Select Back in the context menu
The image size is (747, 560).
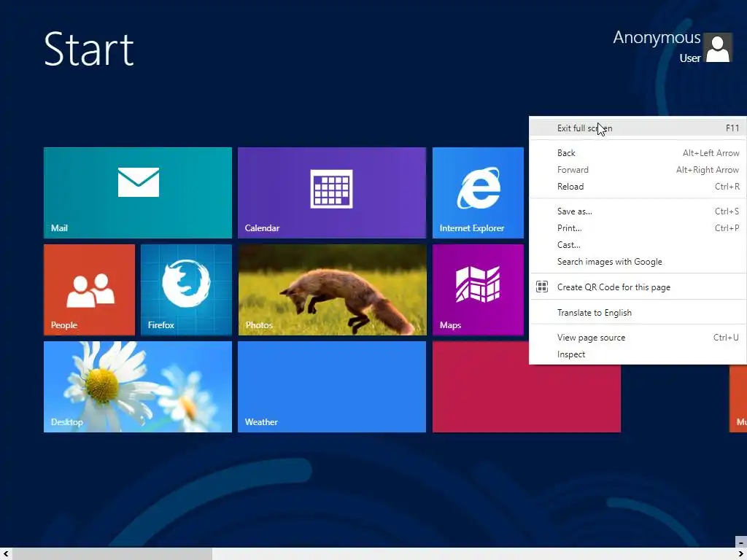click(638, 153)
